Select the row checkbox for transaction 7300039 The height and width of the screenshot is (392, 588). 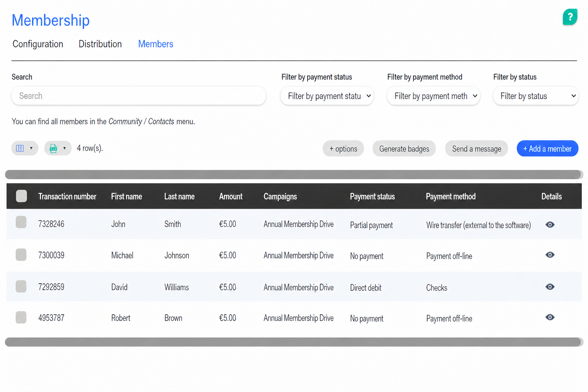coord(21,255)
